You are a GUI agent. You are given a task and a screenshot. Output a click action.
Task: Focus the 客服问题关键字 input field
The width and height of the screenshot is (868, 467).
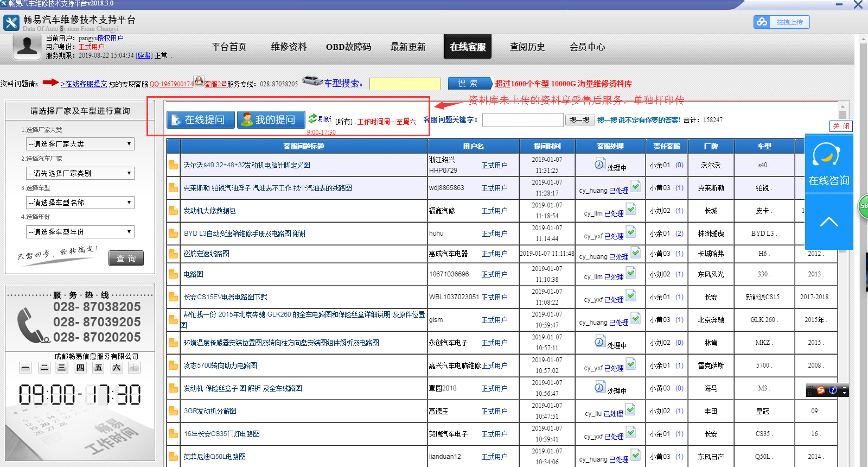coord(523,120)
